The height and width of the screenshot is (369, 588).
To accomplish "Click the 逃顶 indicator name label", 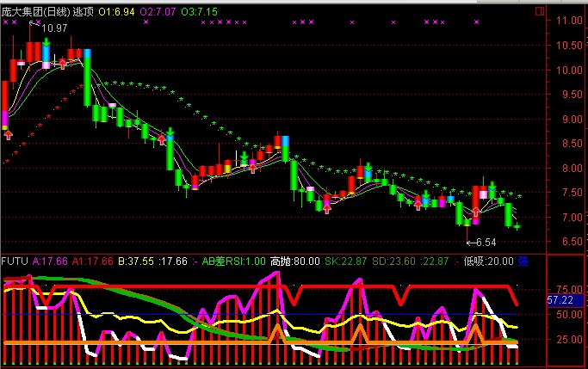I will (84, 13).
